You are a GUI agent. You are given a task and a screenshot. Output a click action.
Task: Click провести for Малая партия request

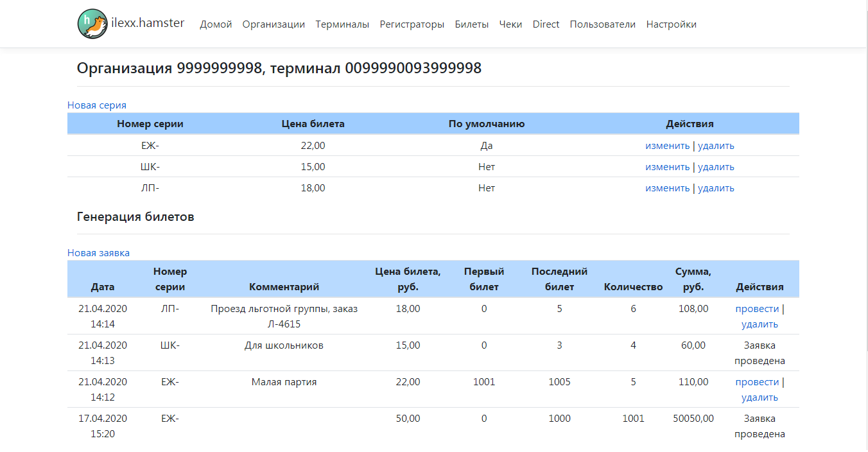(x=757, y=382)
